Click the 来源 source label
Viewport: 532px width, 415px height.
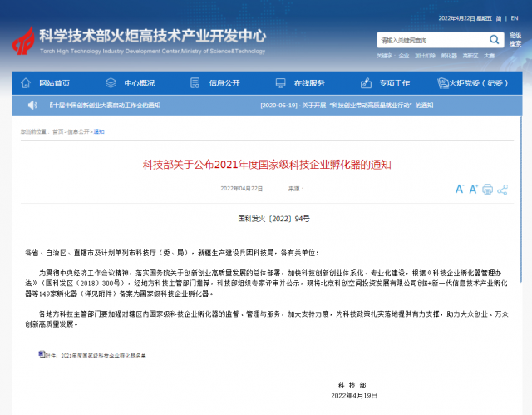[296, 189]
